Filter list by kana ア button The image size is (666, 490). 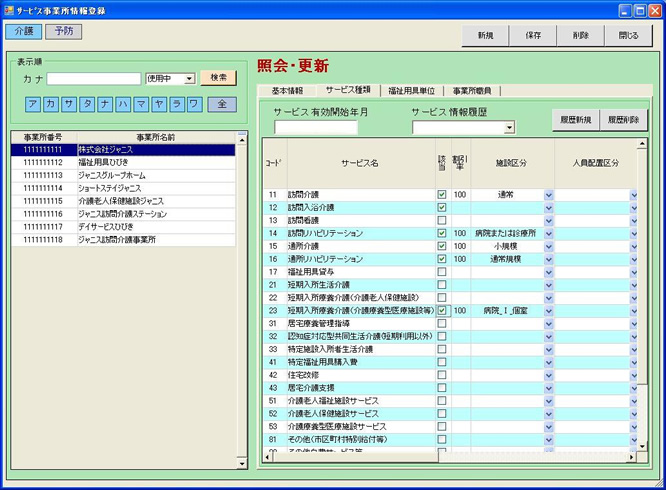pyautogui.click(x=35, y=104)
